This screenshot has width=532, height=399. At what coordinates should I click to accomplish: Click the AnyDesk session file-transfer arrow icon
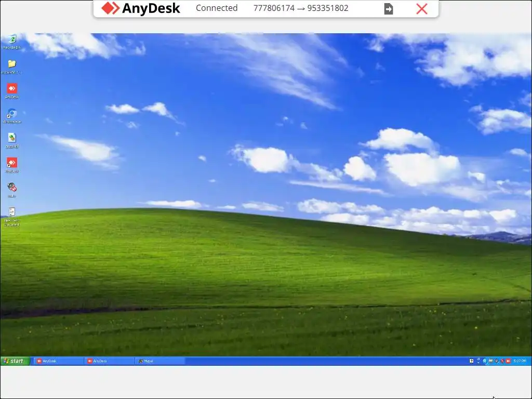(x=389, y=9)
